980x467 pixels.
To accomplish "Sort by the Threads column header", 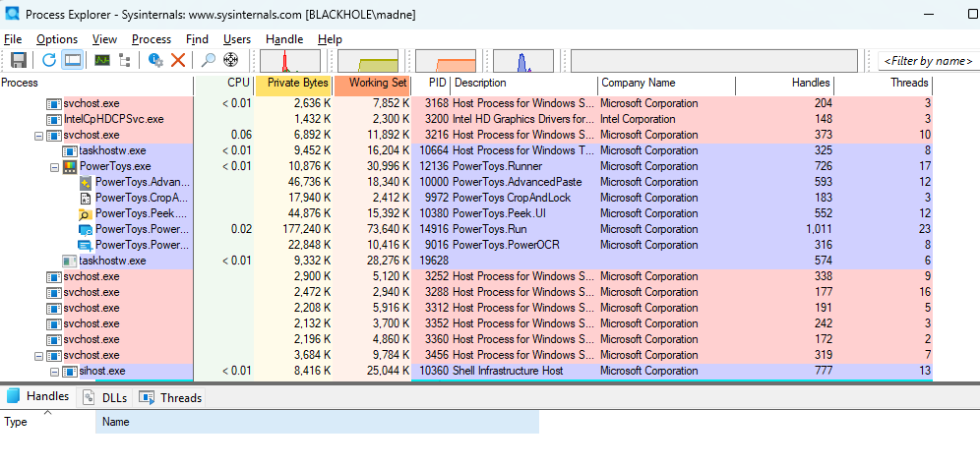I will [x=884, y=83].
